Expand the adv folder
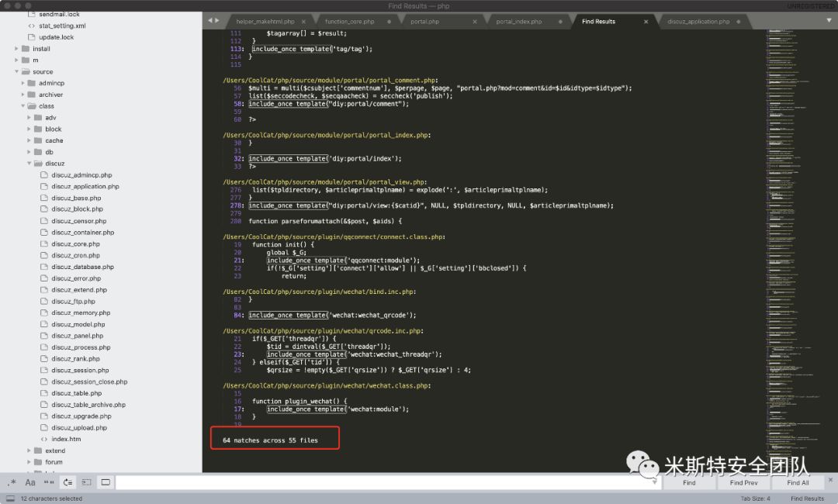Viewport: 838px width, 504px height. tap(29, 117)
